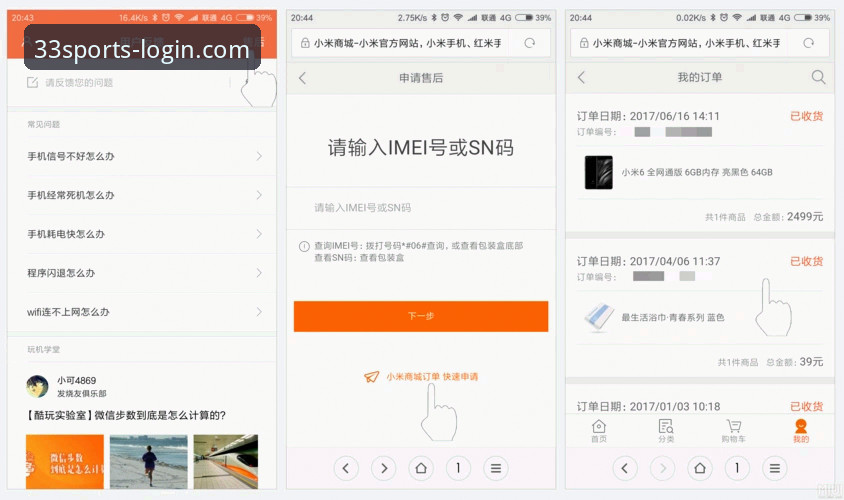The height and width of the screenshot is (500, 844).
Task: Open the browser menu on the 申请售后 screen
Action: pos(496,468)
